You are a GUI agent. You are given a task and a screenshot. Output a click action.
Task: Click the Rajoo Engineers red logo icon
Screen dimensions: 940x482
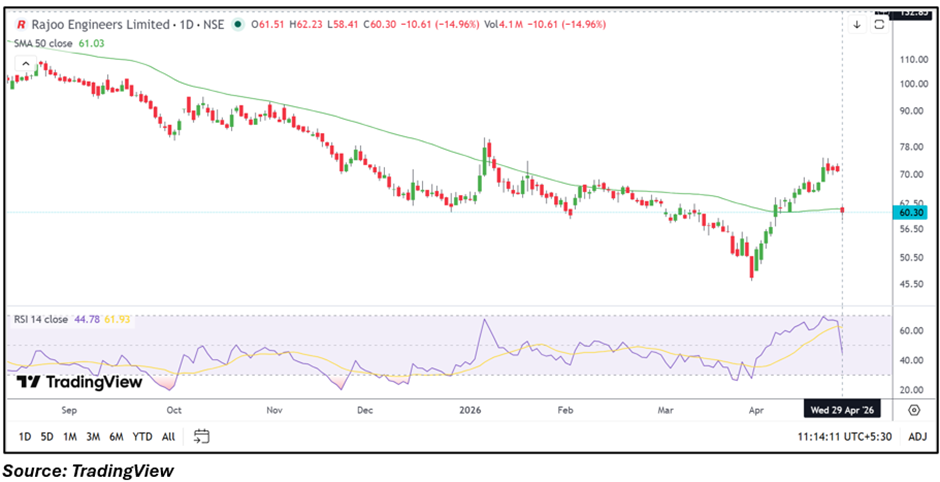[x=21, y=25]
